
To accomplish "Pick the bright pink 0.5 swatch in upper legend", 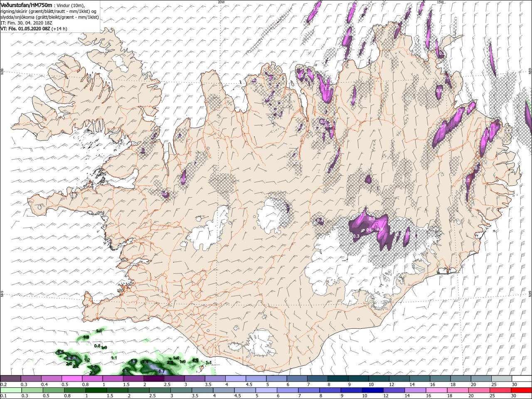I will (71, 379).
